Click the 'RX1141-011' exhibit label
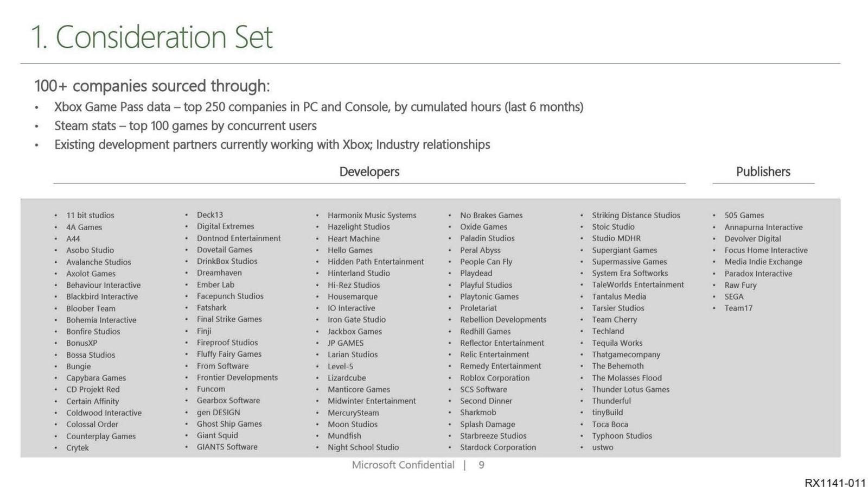868x487 pixels. [x=835, y=483]
